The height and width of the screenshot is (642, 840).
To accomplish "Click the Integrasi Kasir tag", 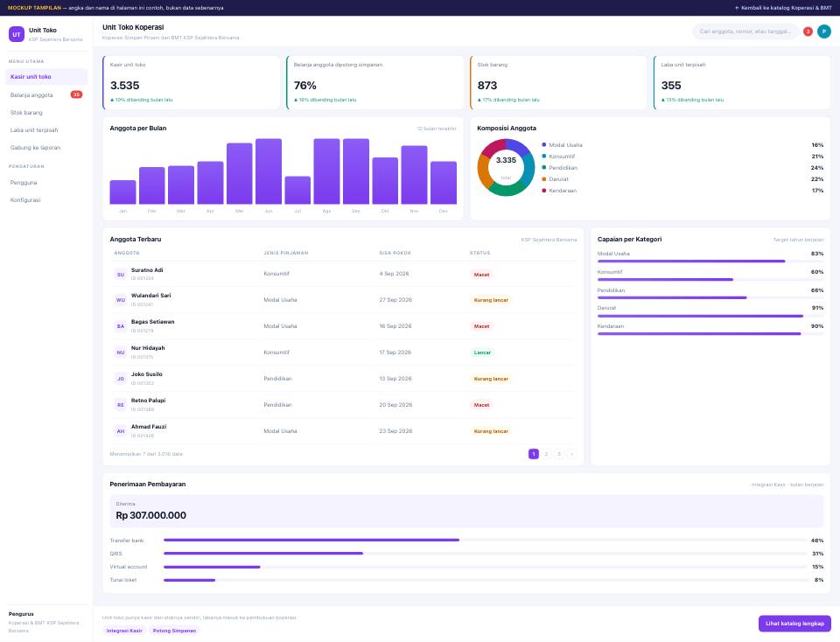I will tap(124, 631).
